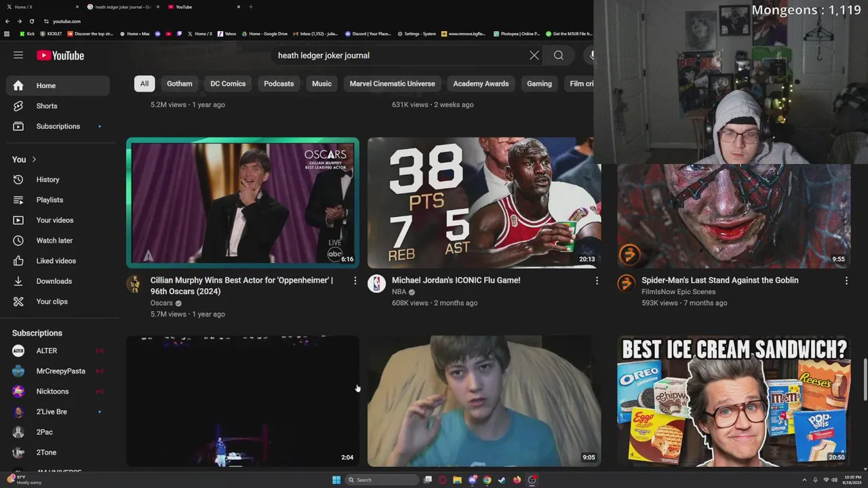Screen dimensions: 868x488
Task: Go to the YouTube logo home
Action: coord(60,56)
